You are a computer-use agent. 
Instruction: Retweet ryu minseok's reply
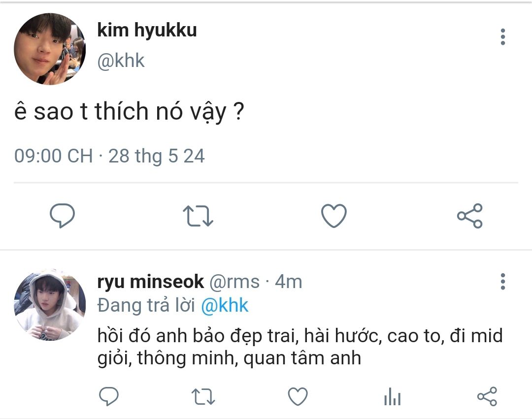(x=202, y=396)
